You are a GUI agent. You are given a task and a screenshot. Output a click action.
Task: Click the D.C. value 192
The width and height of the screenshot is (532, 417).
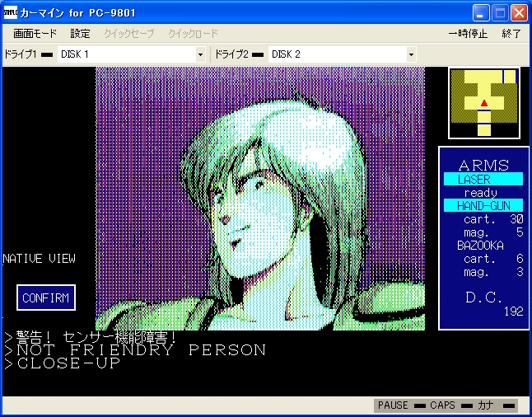[513, 312]
